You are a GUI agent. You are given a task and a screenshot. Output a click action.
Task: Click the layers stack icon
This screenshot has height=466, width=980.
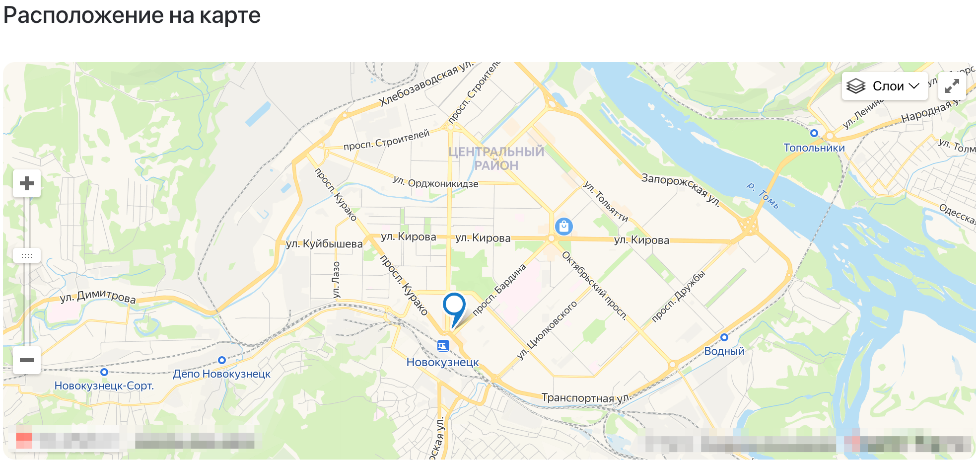pyautogui.click(x=856, y=86)
